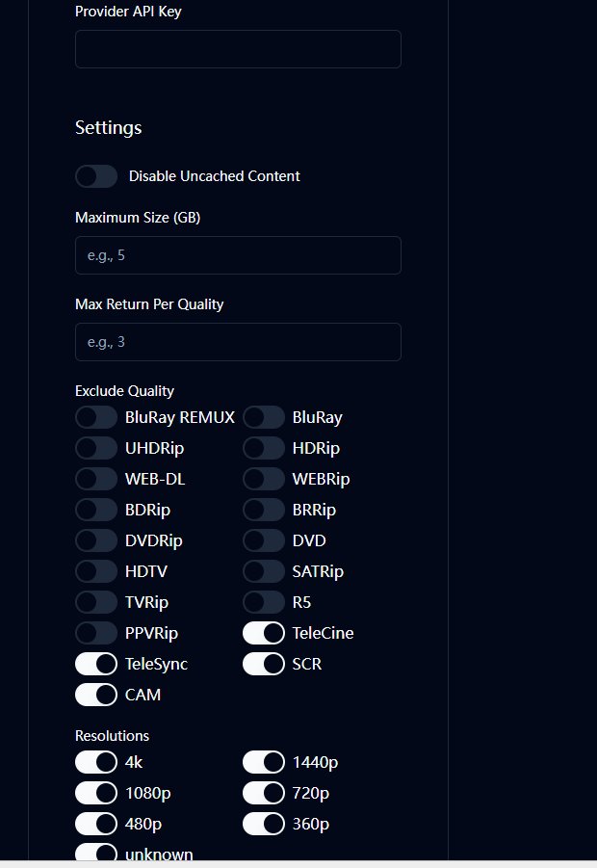Image resolution: width=597 pixels, height=868 pixels.
Task: Enable the DVDRip quality exclusion
Action: 95,540
